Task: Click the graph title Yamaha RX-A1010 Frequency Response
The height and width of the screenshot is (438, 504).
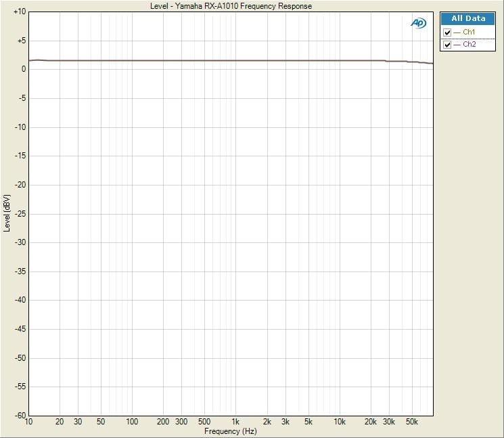Action: 231,6
